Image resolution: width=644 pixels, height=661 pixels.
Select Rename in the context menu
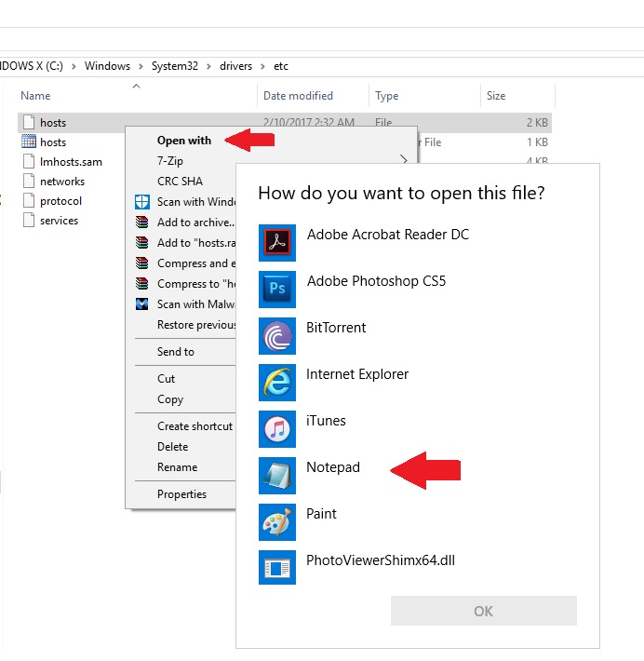pyautogui.click(x=177, y=467)
